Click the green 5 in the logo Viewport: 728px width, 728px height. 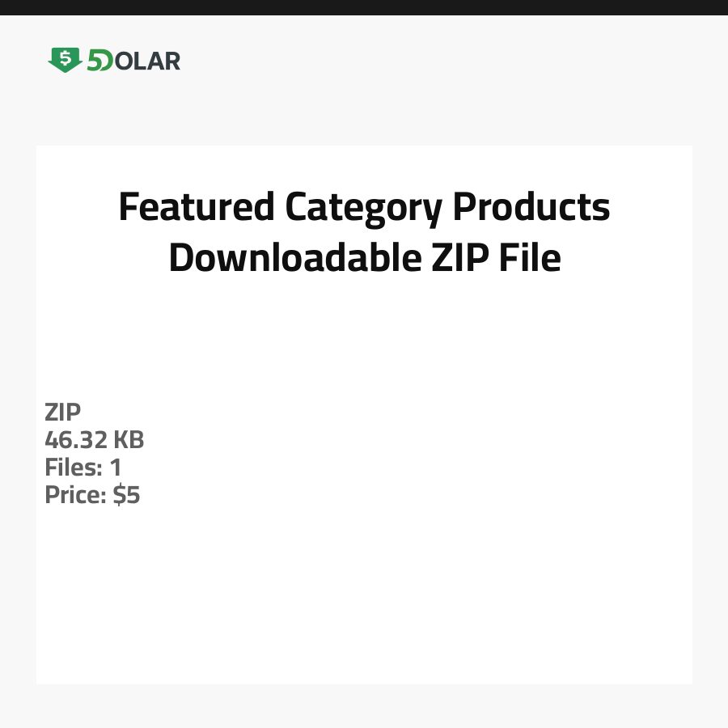(95, 61)
